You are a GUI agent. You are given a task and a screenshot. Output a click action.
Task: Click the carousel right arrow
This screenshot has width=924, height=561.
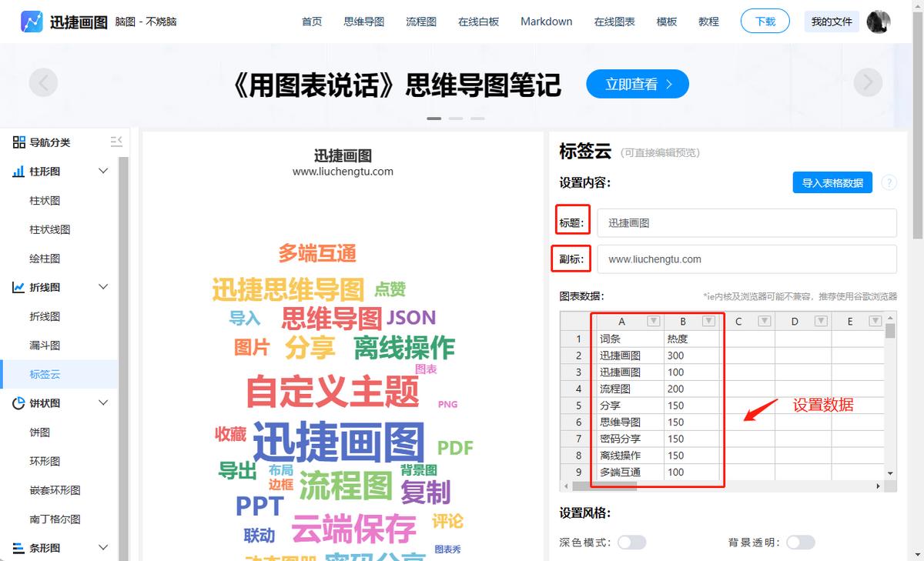(868, 82)
